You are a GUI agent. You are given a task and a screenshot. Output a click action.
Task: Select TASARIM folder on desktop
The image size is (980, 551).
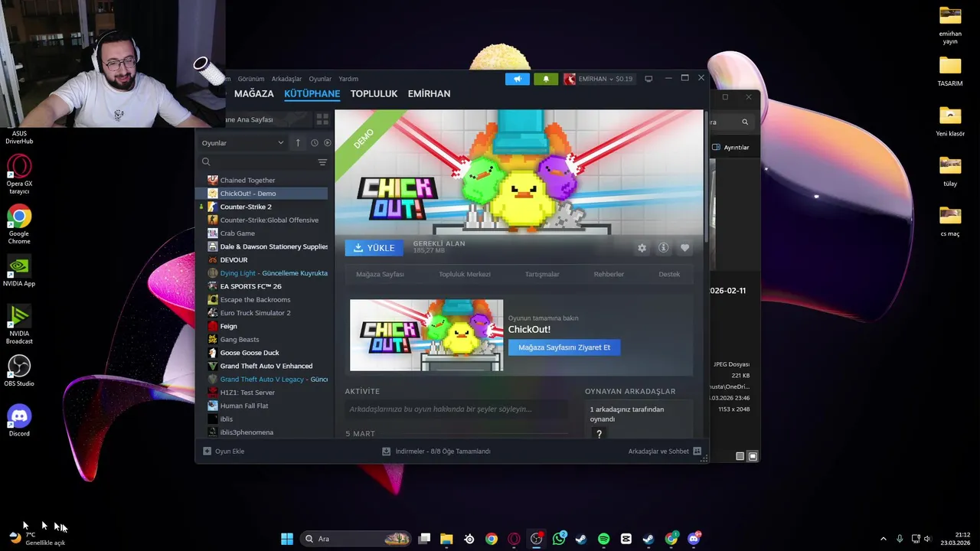tap(950, 71)
